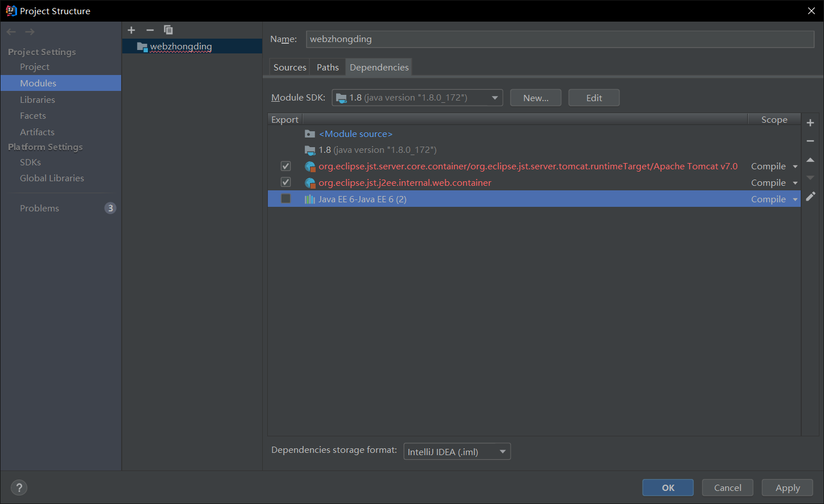Click the problems count badge 3
Image resolution: width=824 pixels, height=504 pixels.
click(110, 208)
